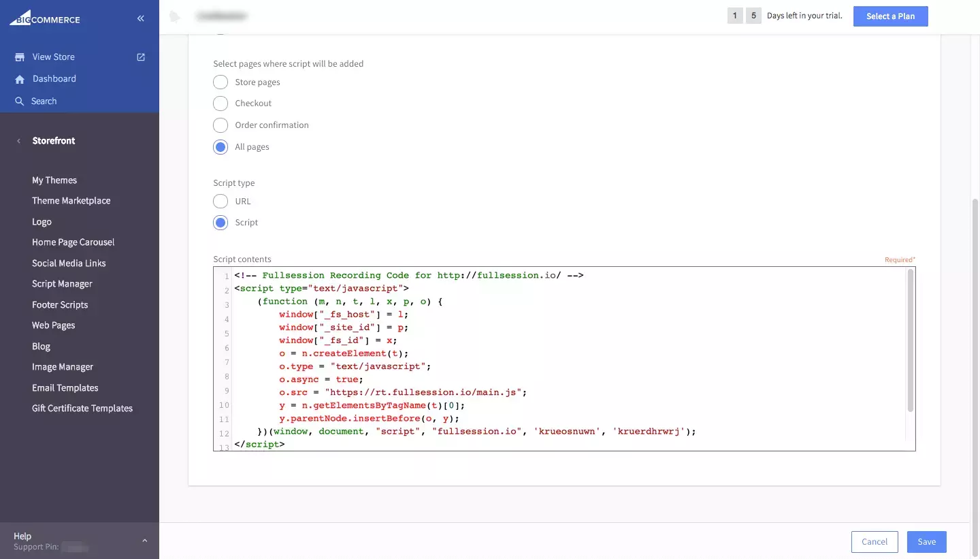Choose URL script type radio
The image size is (980, 559).
(x=220, y=202)
